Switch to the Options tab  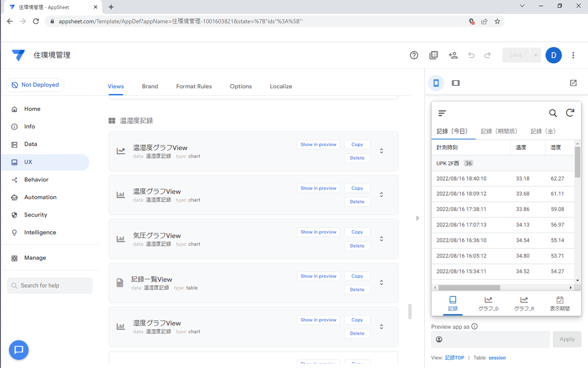241,86
